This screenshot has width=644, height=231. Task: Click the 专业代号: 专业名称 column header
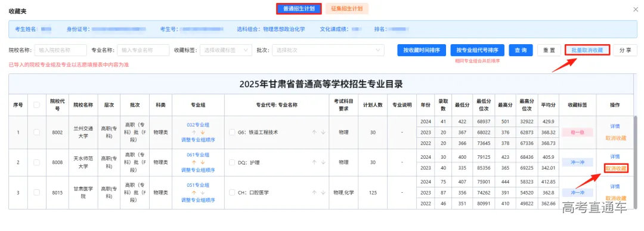pyautogui.click(x=277, y=105)
